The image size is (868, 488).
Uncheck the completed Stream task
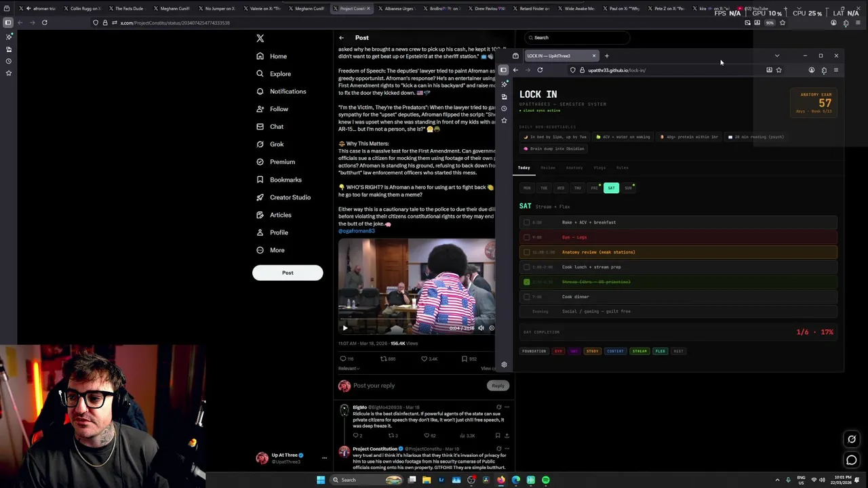(x=527, y=282)
